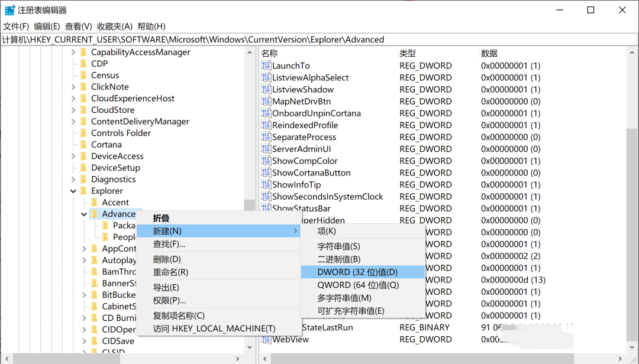Screen dimensions: 639x364
Task: Click the ShowCompColor value icon
Action: [266, 160]
